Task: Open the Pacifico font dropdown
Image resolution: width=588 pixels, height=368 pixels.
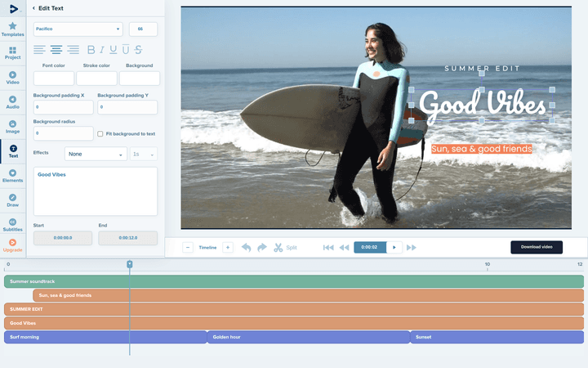Action: [x=78, y=29]
